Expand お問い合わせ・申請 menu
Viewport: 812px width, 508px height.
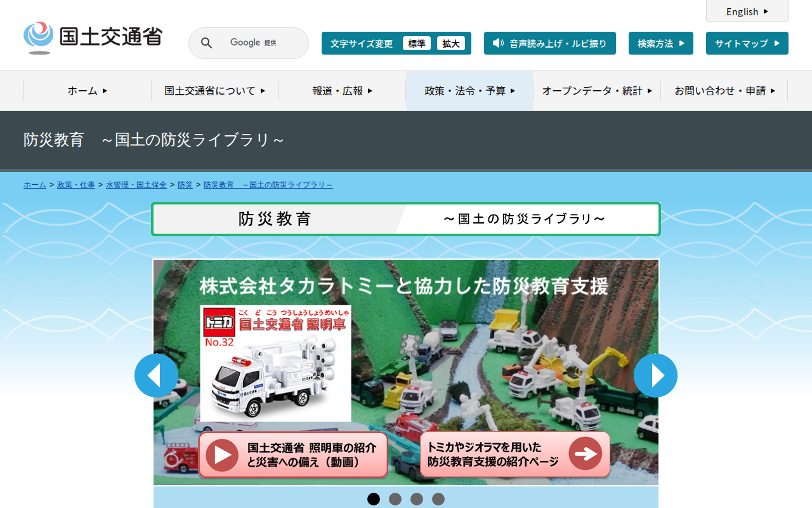tap(724, 91)
